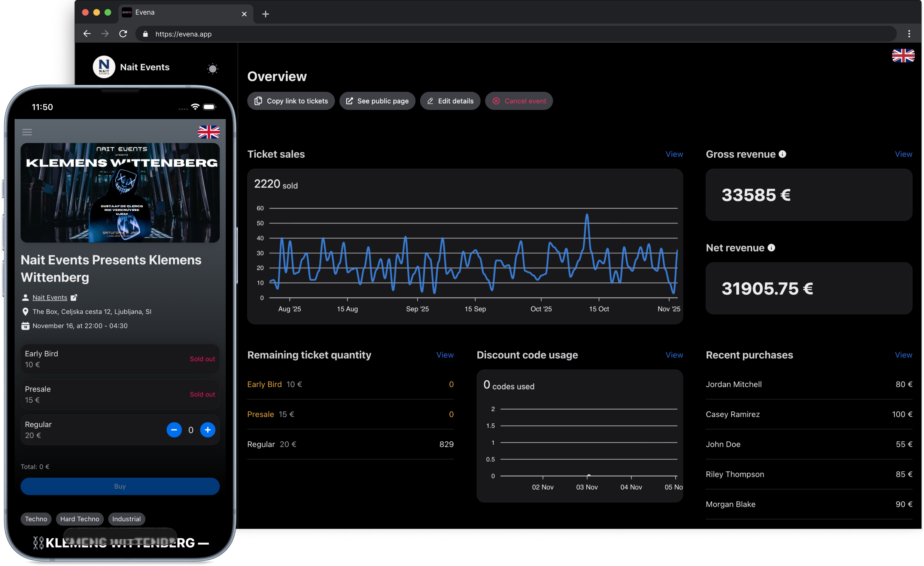Toggle the light/dark theme sun icon
The image size is (924, 566).
213,69
